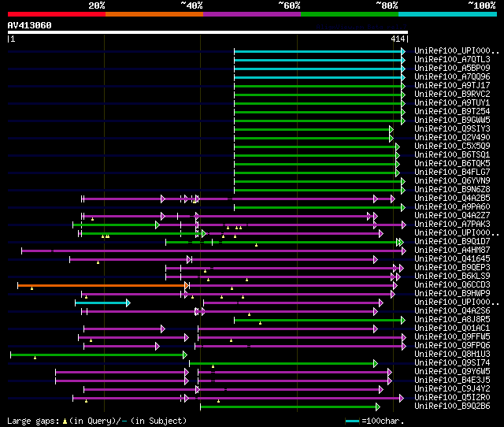Open hit UniRef100_B9RVC2
Image resolution: width=504 pixels, height=427 pixels.
(x=452, y=95)
